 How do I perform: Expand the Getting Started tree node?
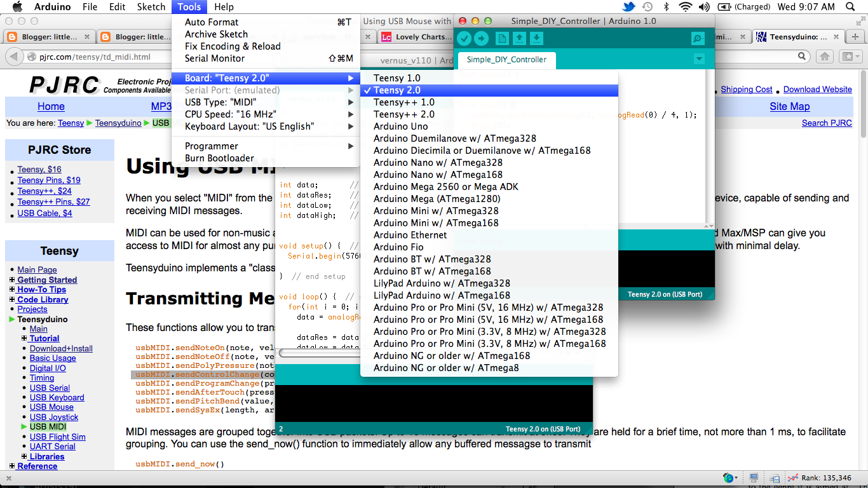(13, 280)
